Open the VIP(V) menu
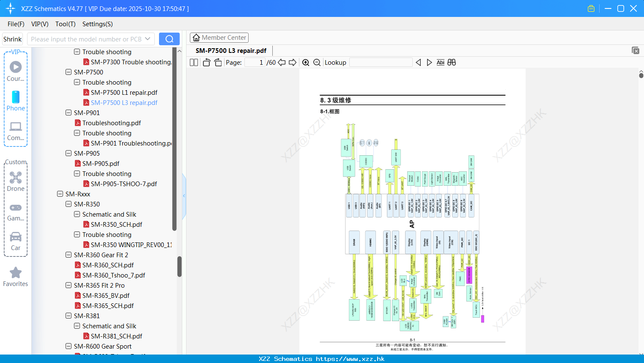644x363 pixels. coord(40,24)
